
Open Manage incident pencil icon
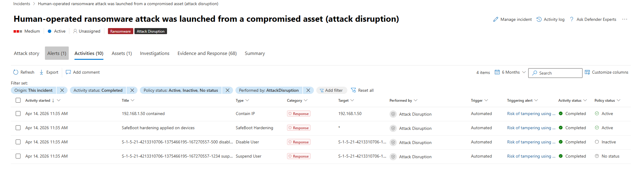[496, 19]
